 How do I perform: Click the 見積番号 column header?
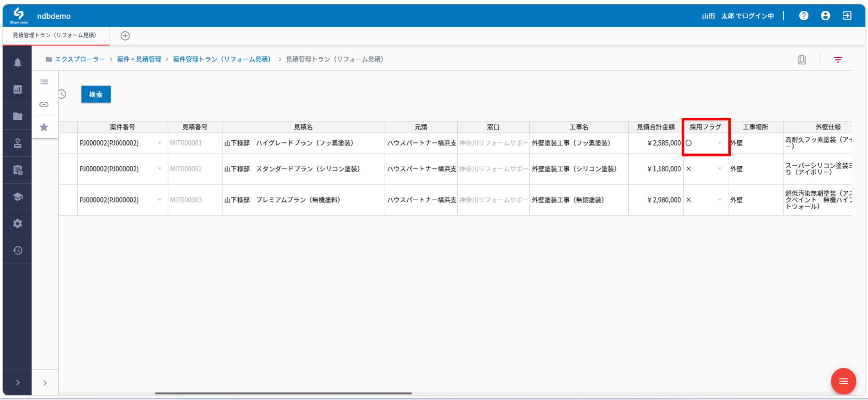coord(195,127)
